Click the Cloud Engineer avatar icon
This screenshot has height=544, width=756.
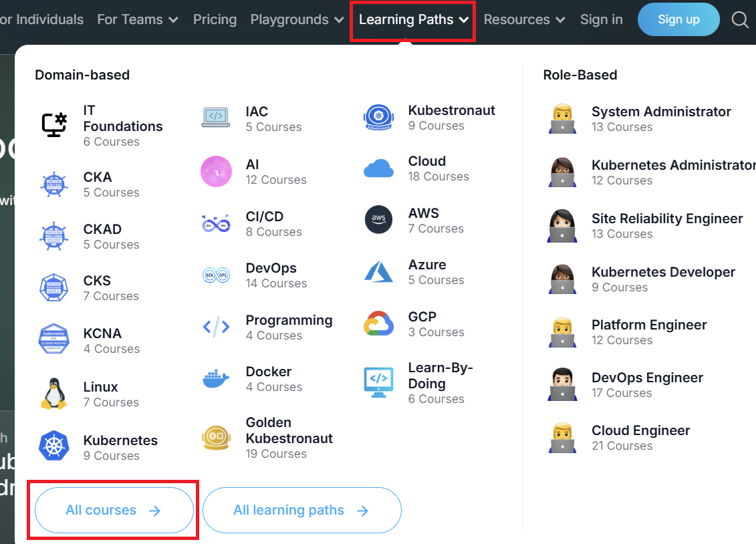tap(562, 438)
